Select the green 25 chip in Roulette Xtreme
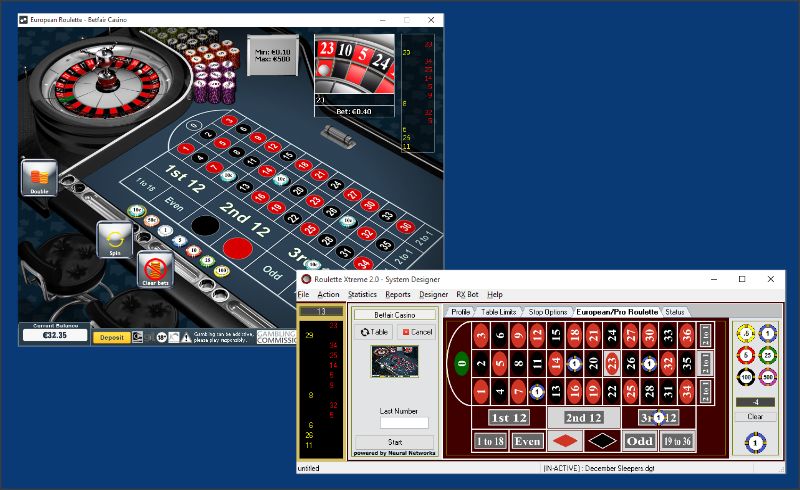800x490 pixels. click(767, 355)
